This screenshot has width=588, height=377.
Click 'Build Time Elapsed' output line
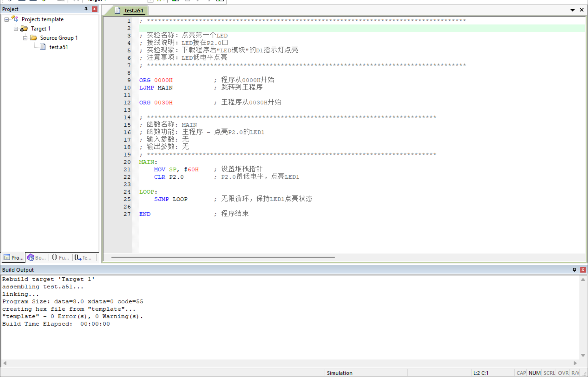(56, 324)
